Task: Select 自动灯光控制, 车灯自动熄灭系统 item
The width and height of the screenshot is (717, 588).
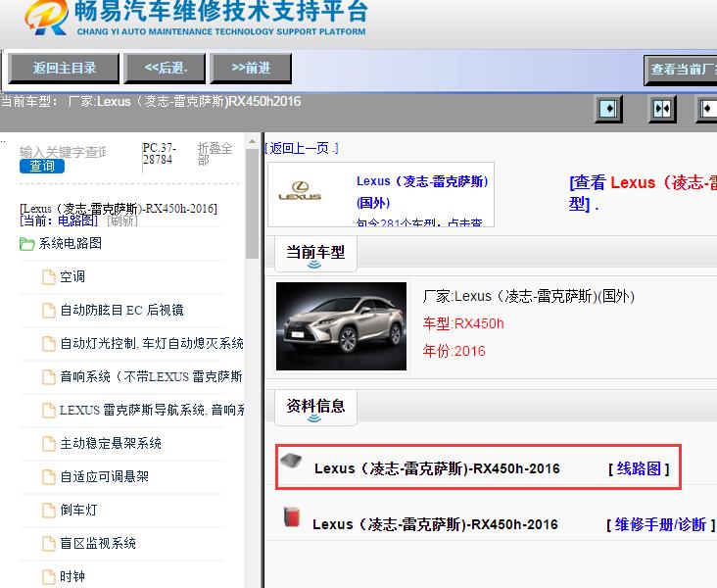Action: [152, 343]
